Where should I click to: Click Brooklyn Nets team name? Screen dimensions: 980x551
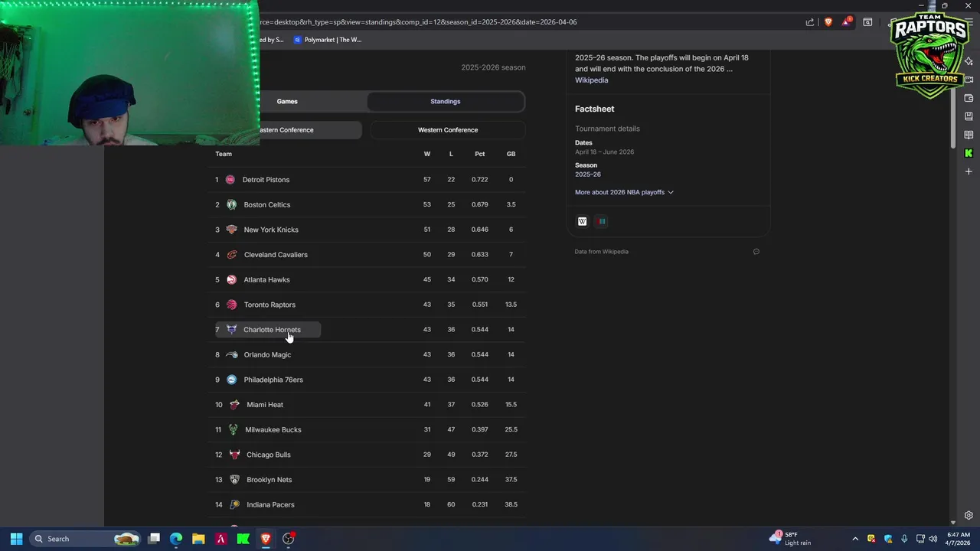(269, 480)
